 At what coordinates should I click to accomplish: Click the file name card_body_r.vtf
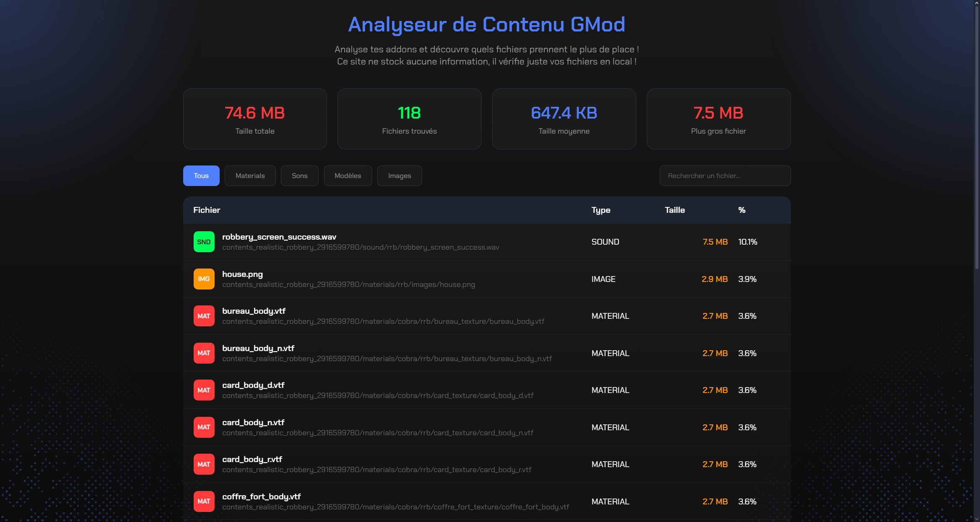pos(252,460)
